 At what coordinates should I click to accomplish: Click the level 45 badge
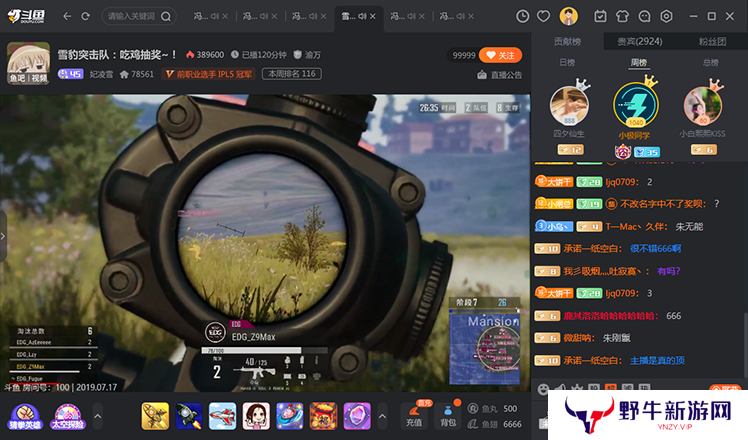tap(71, 74)
